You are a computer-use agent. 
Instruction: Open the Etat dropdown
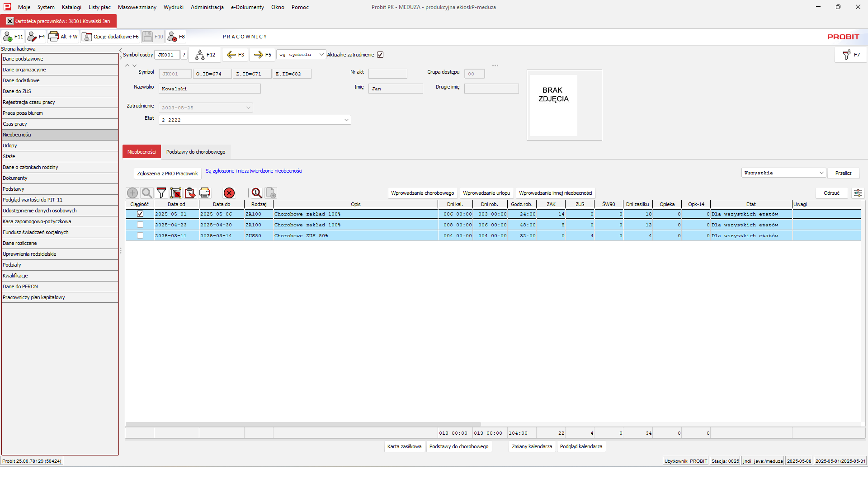[346, 120]
